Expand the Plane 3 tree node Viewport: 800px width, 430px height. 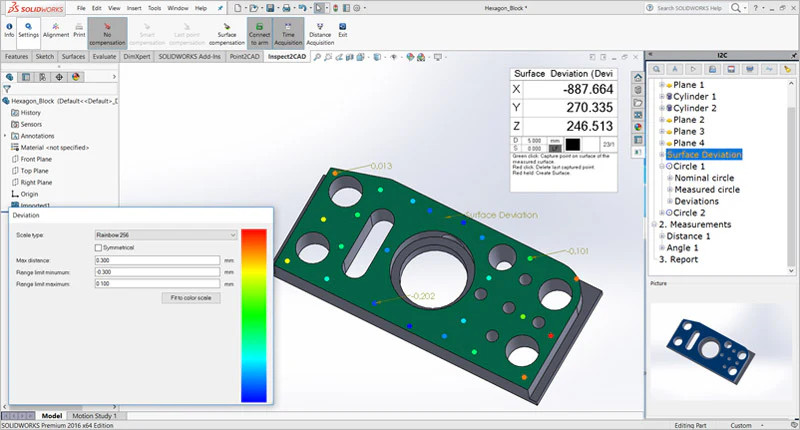[x=662, y=132]
